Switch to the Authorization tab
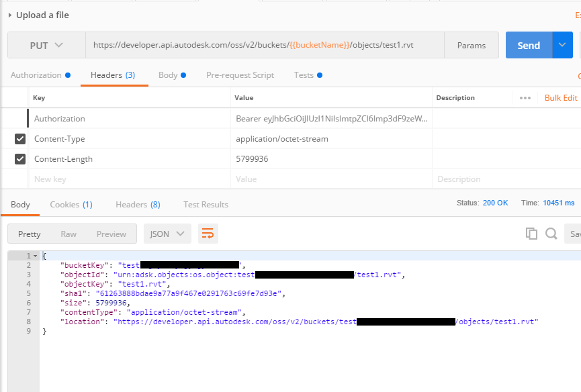581x392 pixels. (40, 75)
